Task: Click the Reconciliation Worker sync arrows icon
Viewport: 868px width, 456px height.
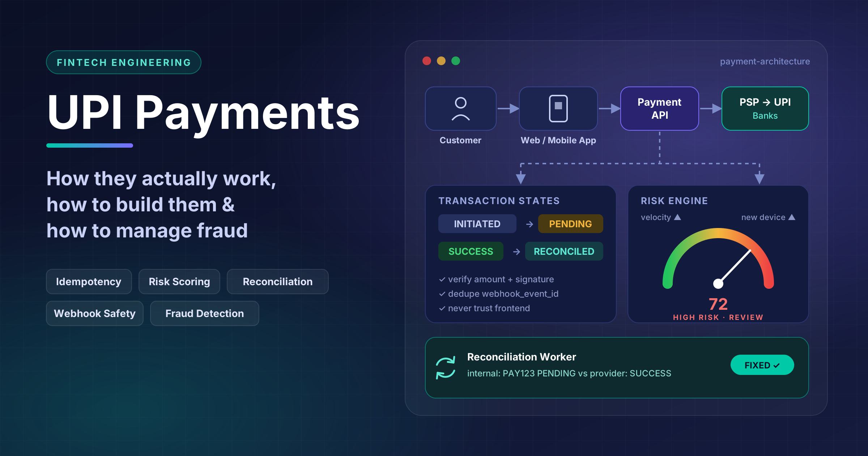Action: tap(446, 368)
